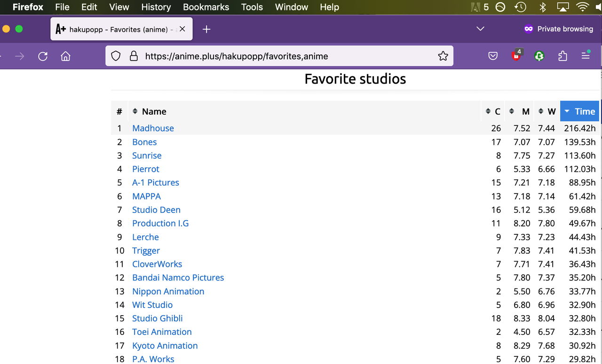Open the Toei Animation link
The height and width of the screenshot is (364, 602).
[162, 332]
